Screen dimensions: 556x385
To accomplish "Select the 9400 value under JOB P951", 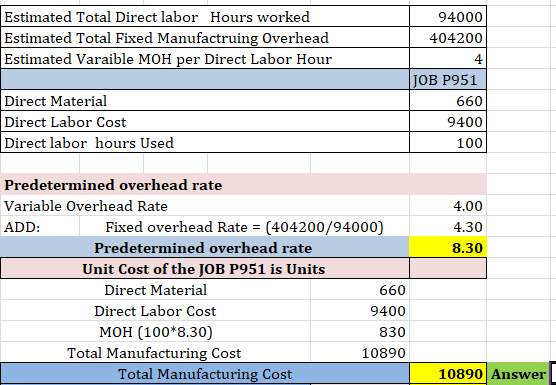I will (x=448, y=122).
